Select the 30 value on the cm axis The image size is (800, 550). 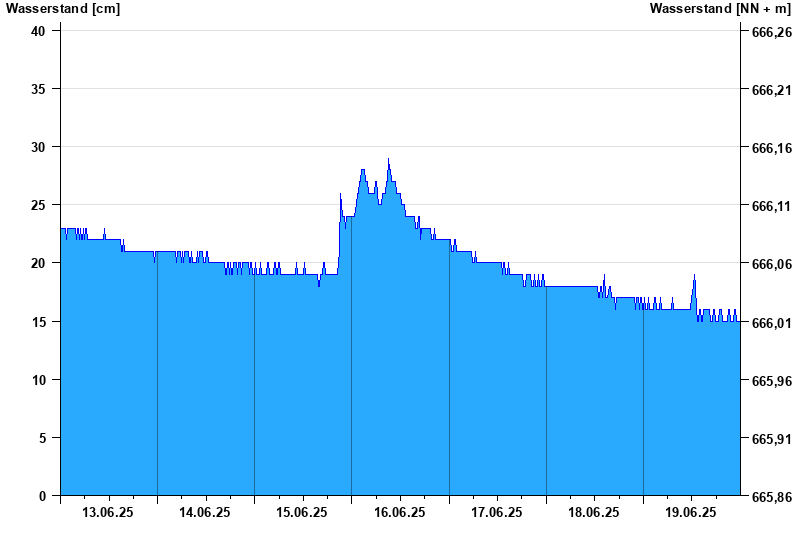[39, 147]
